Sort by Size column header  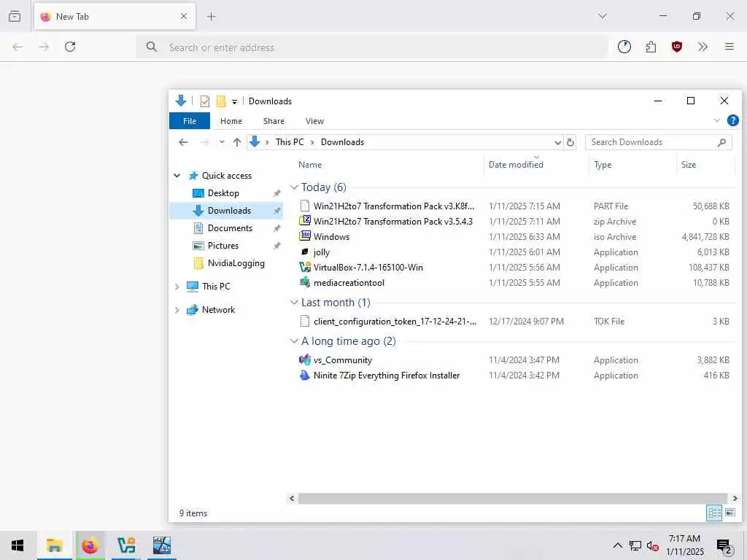pos(688,164)
